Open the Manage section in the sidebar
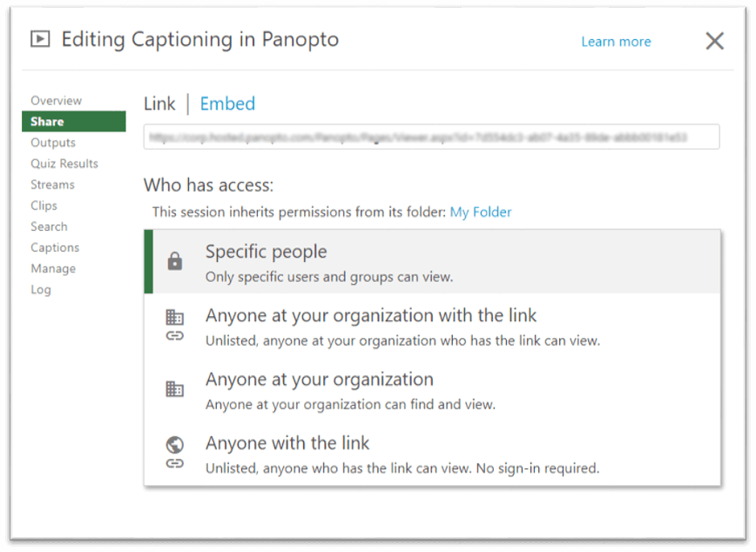756x552 pixels. click(53, 269)
